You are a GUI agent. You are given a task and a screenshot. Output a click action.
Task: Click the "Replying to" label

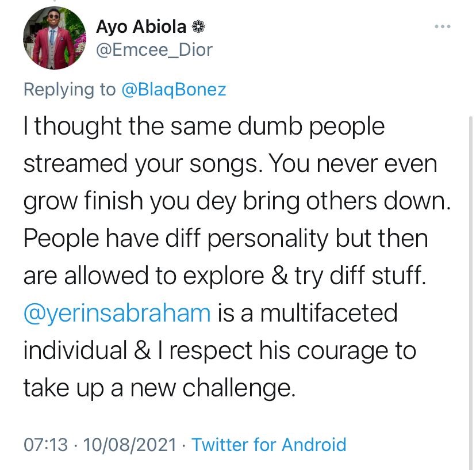click(x=69, y=89)
